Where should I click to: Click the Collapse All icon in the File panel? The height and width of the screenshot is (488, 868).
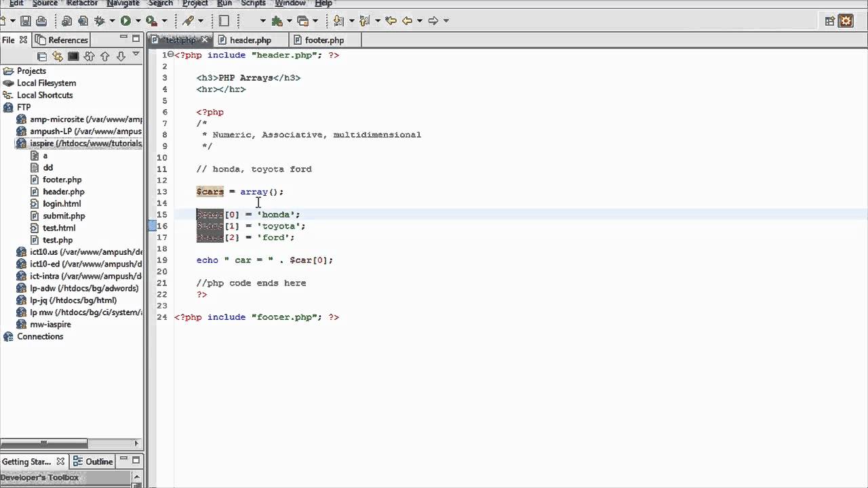pos(42,57)
